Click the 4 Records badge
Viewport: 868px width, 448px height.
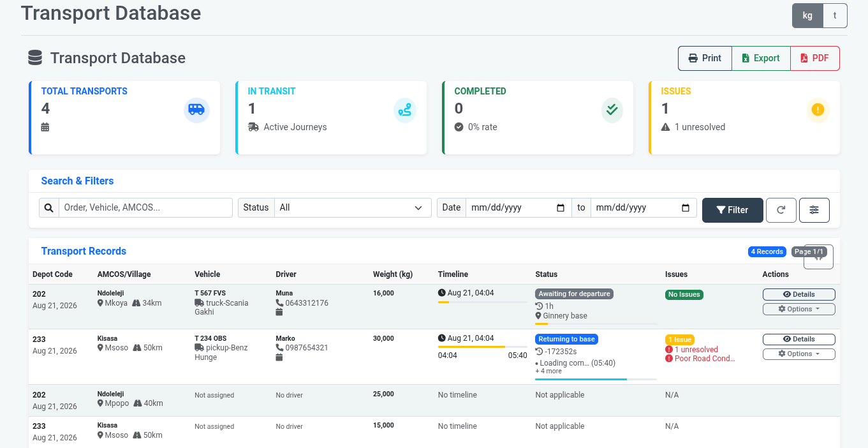[767, 252]
